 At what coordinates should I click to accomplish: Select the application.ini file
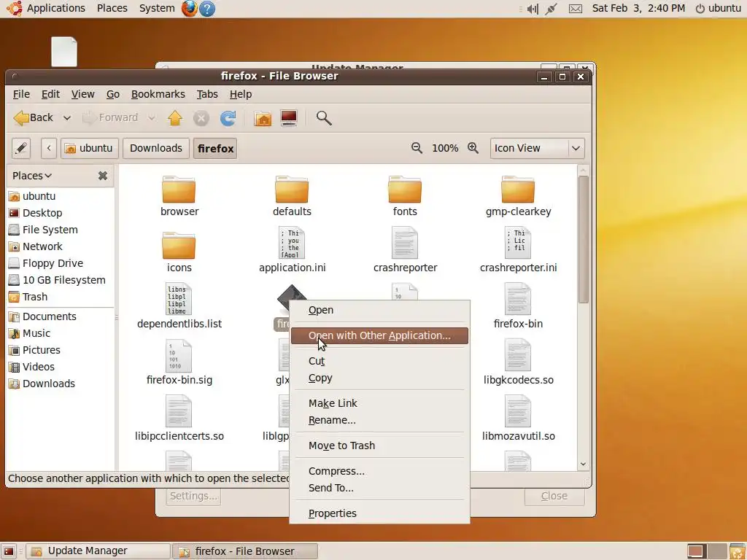pos(292,250)
